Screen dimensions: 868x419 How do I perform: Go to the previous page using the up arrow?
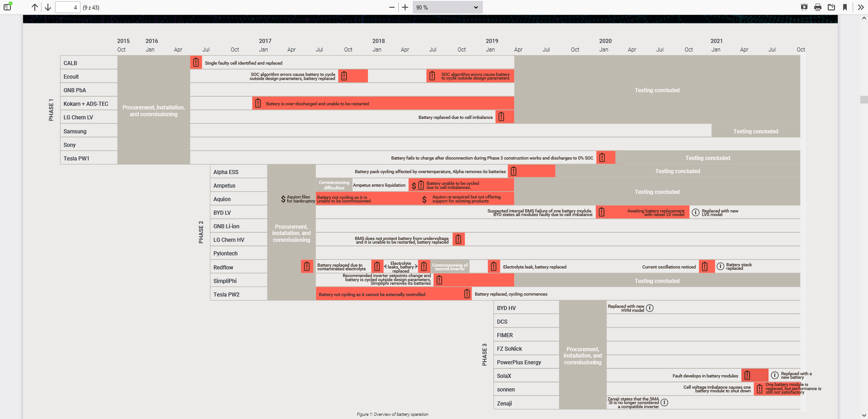35,7
